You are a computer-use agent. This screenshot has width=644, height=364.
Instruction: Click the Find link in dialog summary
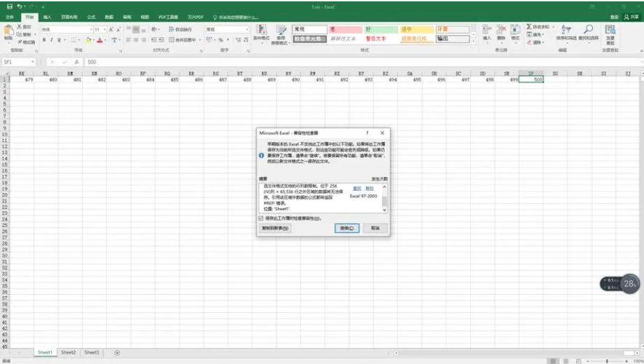pos(357,189)
